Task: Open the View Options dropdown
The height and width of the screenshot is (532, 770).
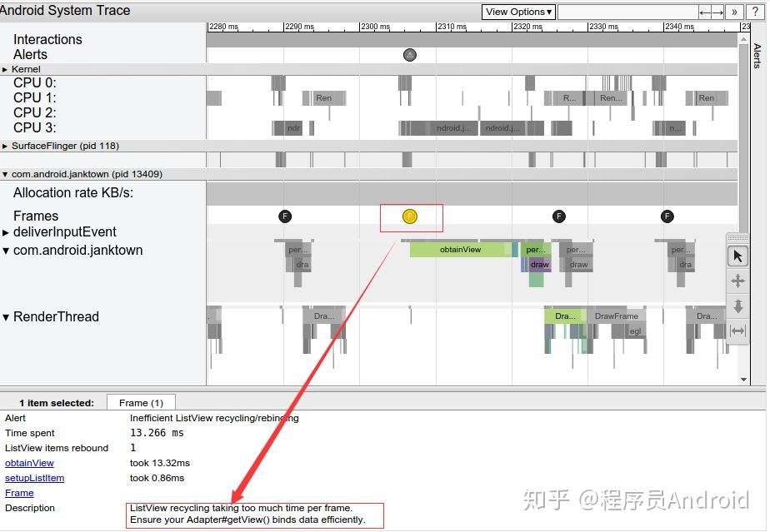Action: pyautogui.click(x=518, y=12)
